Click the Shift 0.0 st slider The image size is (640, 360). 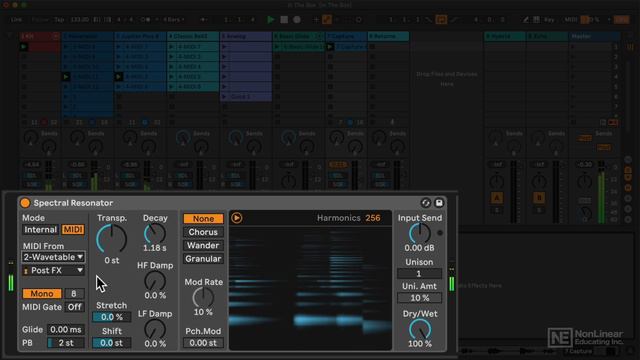[x=112, y=343]
